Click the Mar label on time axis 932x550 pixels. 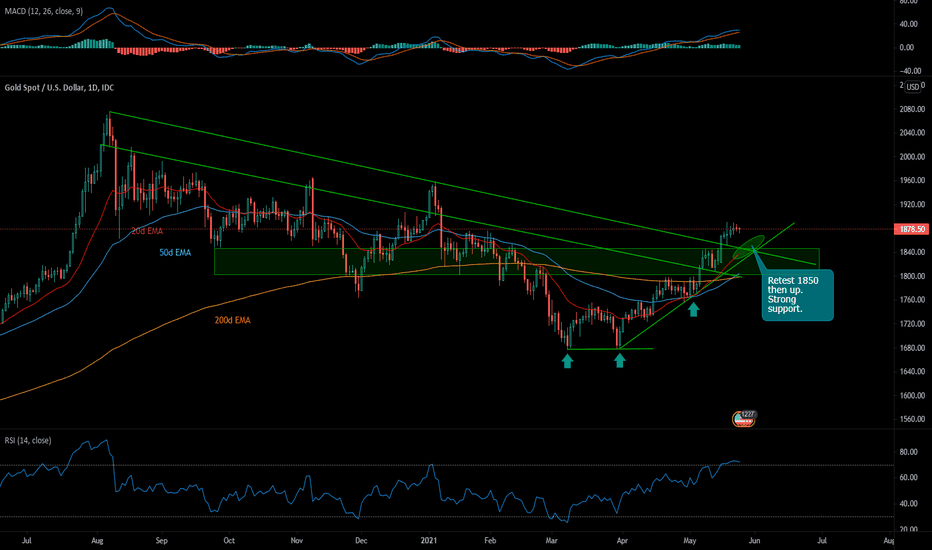[x=552, y=541]
